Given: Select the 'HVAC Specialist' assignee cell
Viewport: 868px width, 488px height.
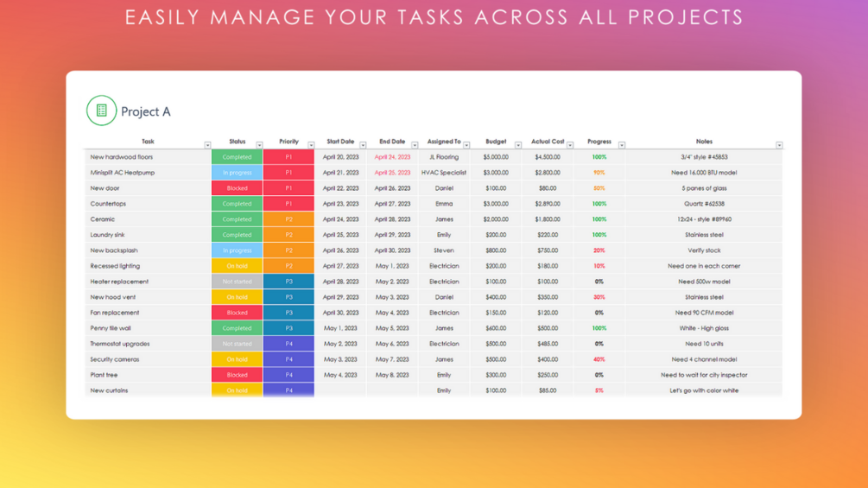Looking at the screenshot, I should click(444, 173).
